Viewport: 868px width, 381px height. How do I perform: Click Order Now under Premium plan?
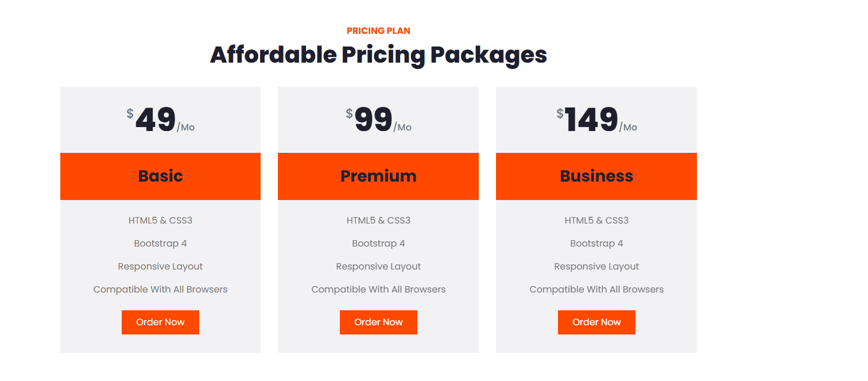pos(378,322)
